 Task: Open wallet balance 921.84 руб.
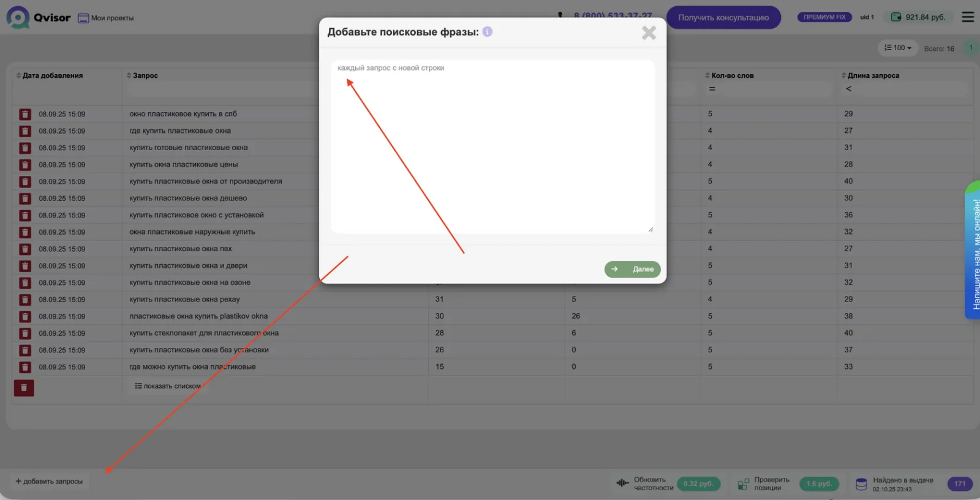pos(918,17)
